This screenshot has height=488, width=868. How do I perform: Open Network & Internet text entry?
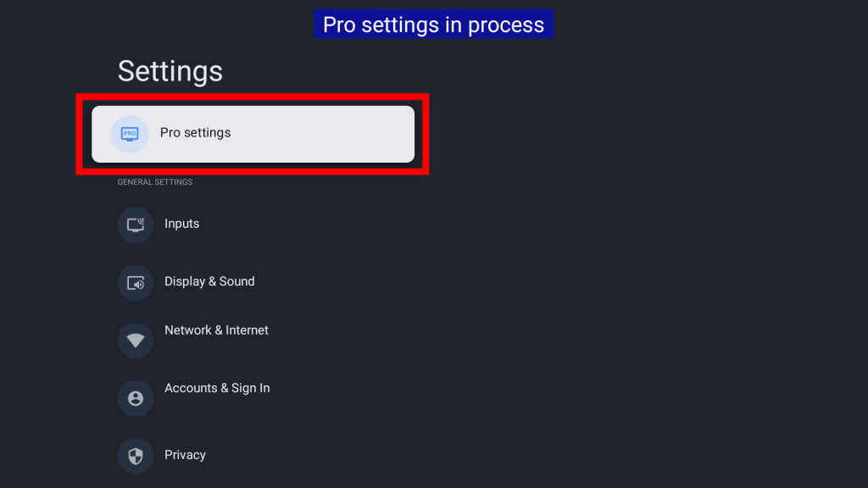pos(216,330)
